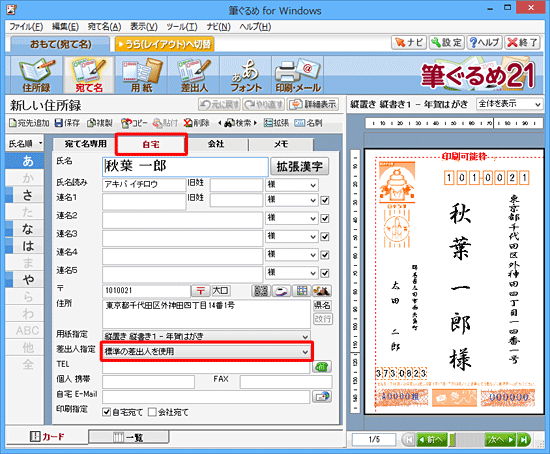Click the 住所 address text field
The width and height of the screenshot is (550, 454).
206,314
